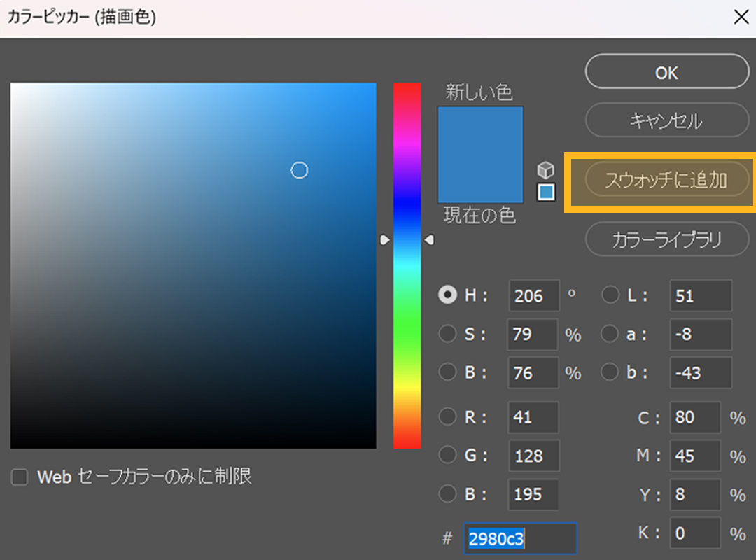Click the キャンセル button
The height and width of the screenshot is (560, 756).
coord(666,120)
